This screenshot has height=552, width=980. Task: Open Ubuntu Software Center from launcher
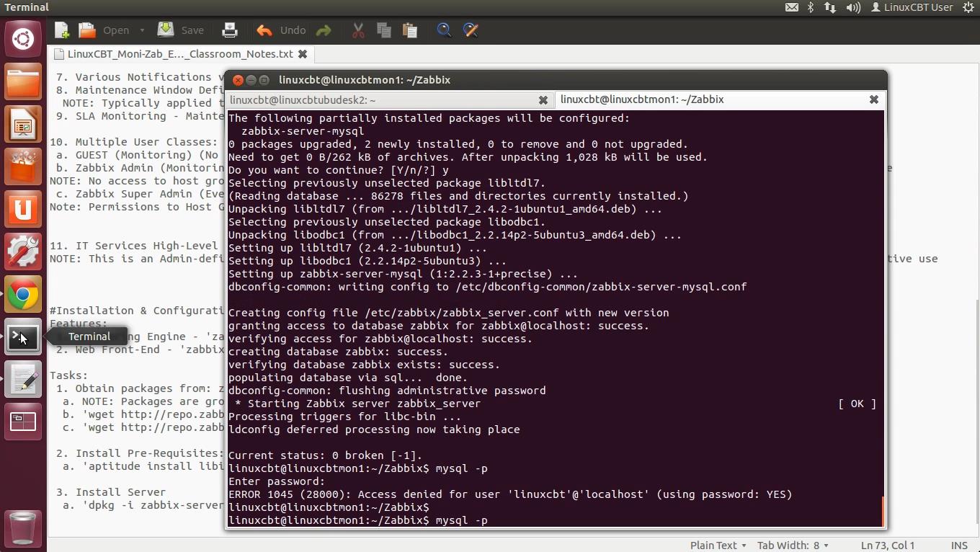click(x=23, y=166)
